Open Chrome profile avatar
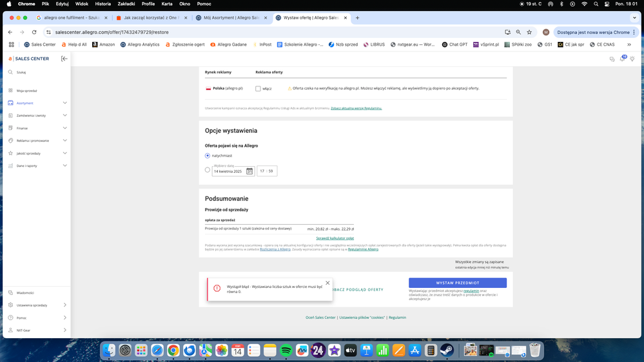The height and width of the screenshot is (362, 644). tap(546, 32)
